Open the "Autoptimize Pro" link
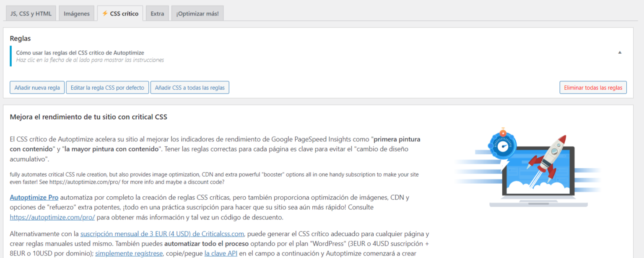This screenshot has width=644, height=258. (x=34, y=197)
